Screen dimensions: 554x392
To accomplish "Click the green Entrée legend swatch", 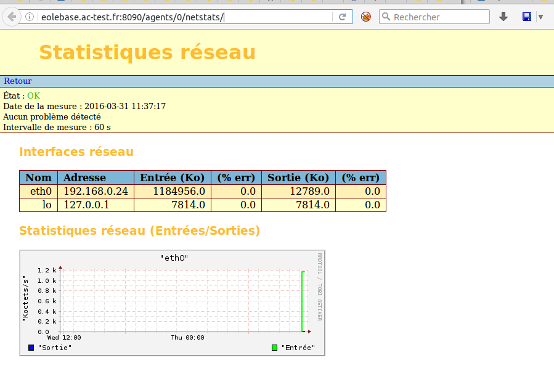I will 275,348.
